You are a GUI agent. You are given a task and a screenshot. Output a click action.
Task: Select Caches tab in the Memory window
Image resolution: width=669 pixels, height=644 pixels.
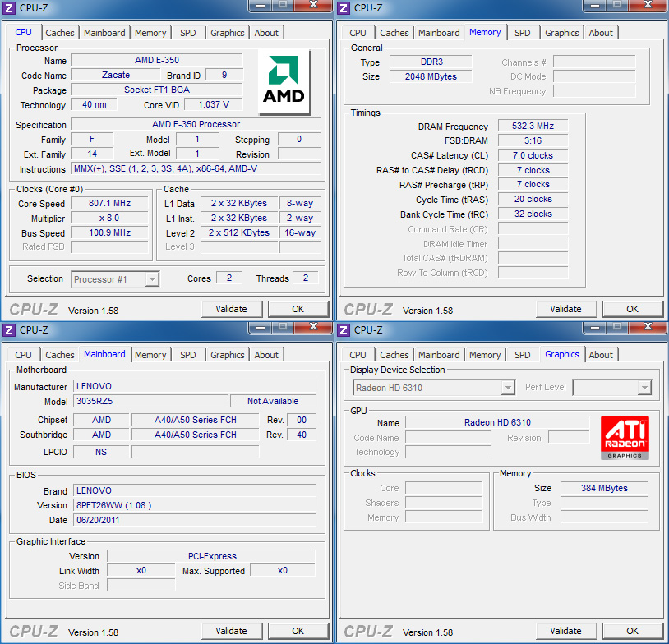coord(394,33)
